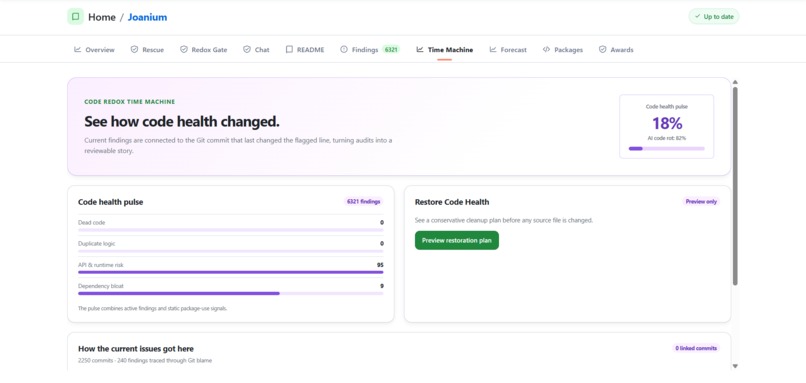Open the Overview tab
The height and width of the screenshot is (383, 806).
(95, 50)
